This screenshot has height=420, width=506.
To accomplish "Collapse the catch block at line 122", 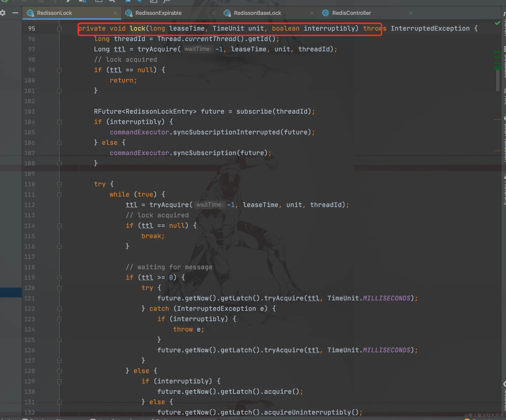I will point(59,309).
